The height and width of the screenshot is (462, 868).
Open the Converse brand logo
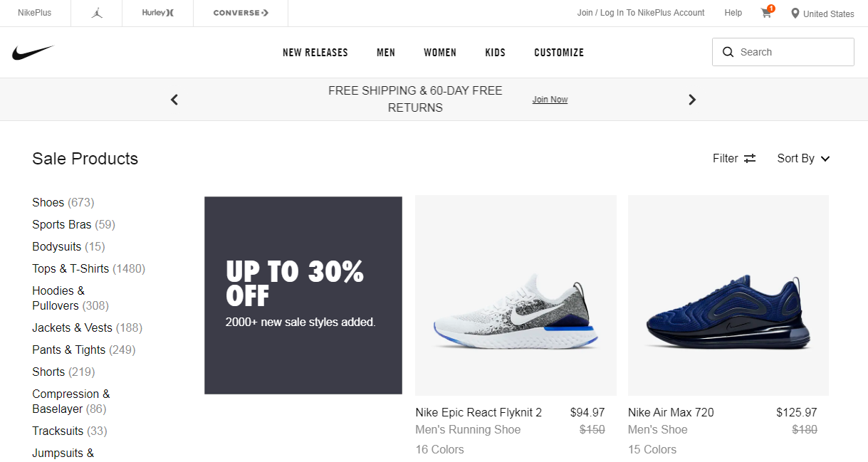(241, 13)
